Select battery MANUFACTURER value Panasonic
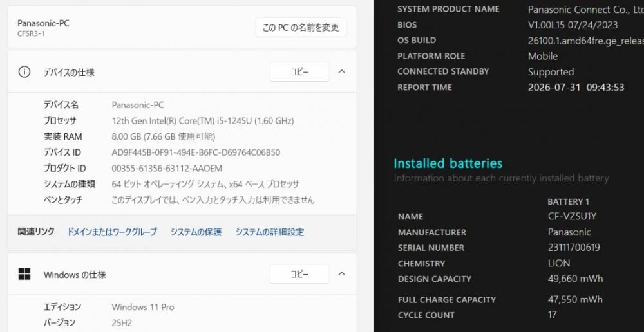Image resolution: width=644 pixels, height=332 pixels. click(569, 232)
